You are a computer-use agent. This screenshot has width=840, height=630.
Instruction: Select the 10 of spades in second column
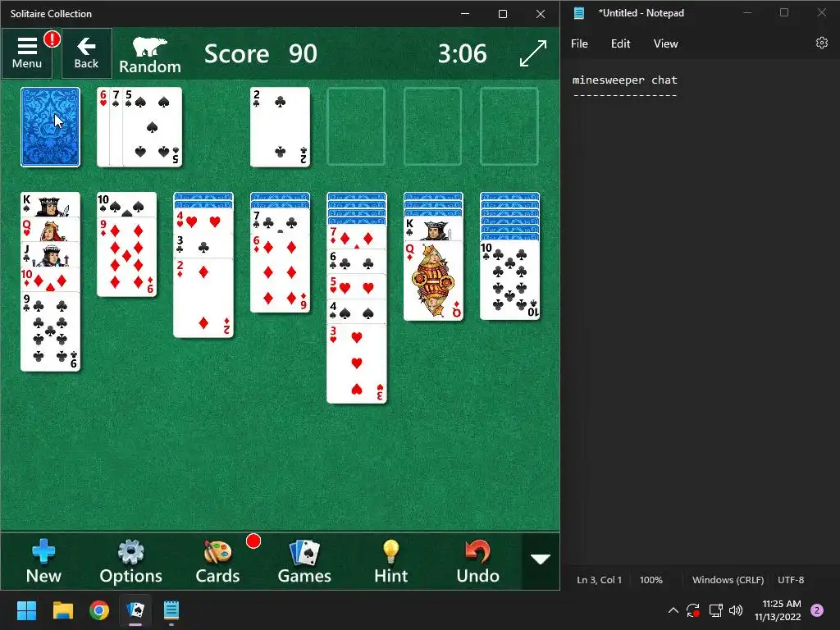click(127, 204)
